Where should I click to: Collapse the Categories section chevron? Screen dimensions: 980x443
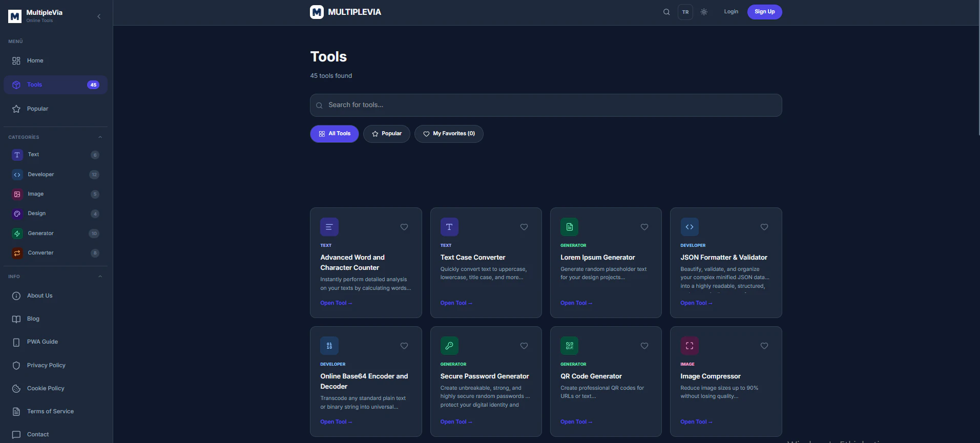tap(100, 137)
